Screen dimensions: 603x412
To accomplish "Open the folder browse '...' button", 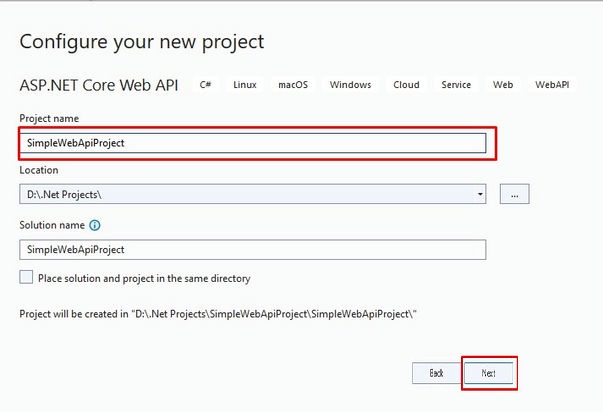I will click(x=514, y=194).
